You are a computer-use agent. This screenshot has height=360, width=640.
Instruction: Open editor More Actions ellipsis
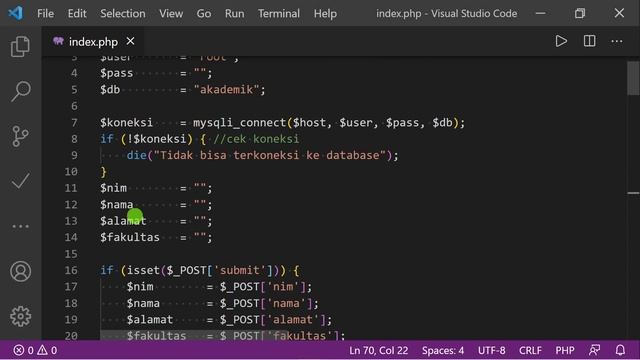(x=617, y=41)
